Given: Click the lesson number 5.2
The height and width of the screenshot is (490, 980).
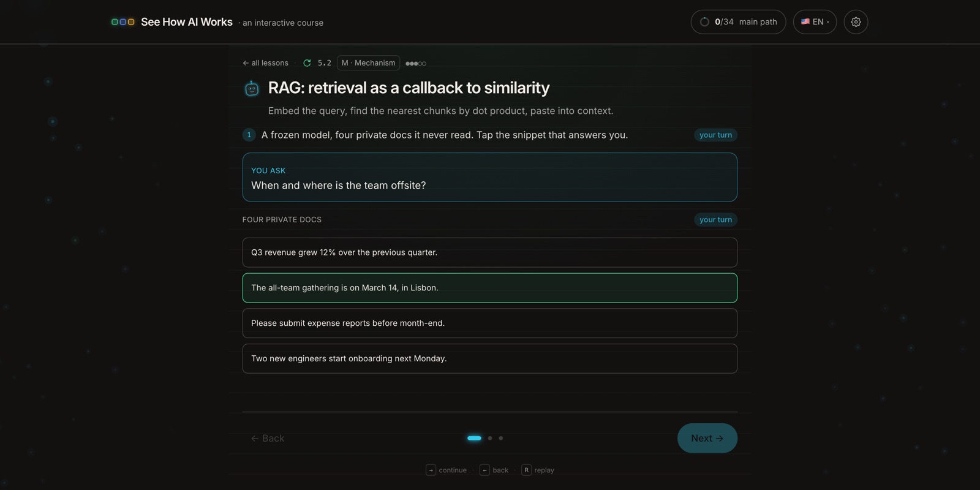Looking at the screenshot, I should tap(325, 63).
